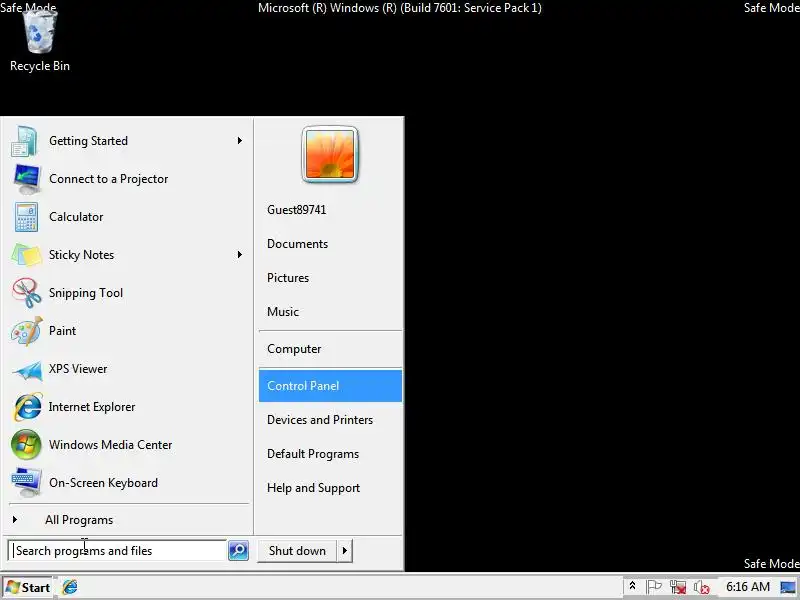
Task: Click the Show desktop tray icon
Action: tap(788, 587)
